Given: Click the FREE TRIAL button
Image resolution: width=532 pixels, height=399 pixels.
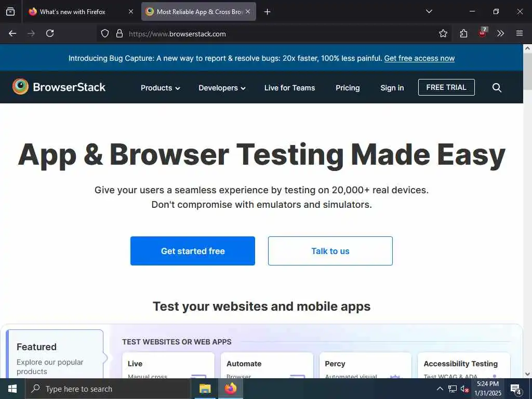Looking at the screenshot, I should coord(446,87).
